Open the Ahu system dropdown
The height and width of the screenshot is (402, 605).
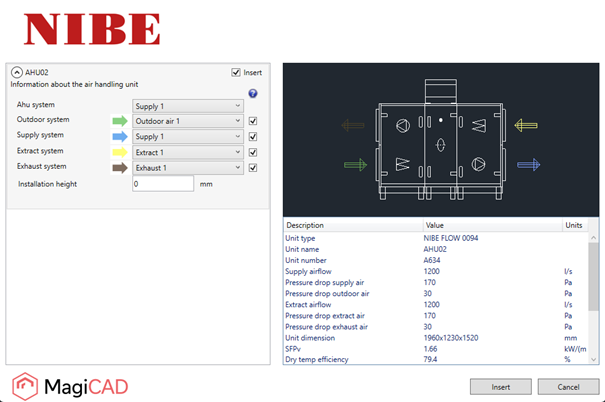pos(188,106)
